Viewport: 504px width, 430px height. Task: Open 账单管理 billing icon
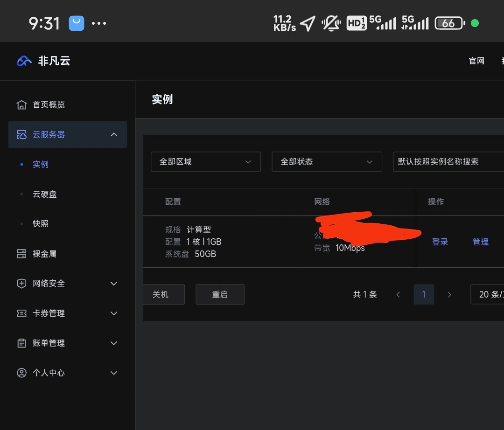21,343
